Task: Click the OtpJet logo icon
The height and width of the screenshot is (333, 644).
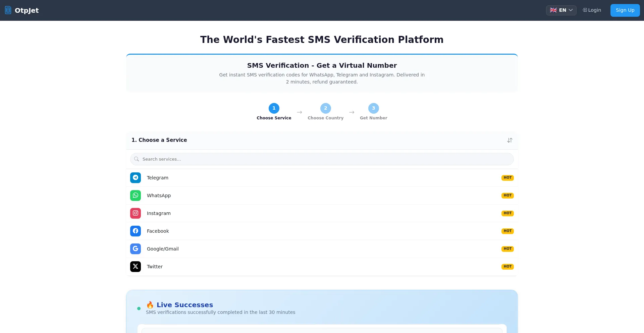Action: (x=8, y=10)
